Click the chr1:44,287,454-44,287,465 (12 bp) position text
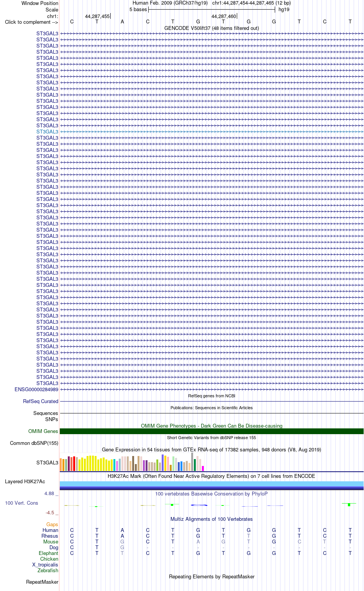Viewport: 364px width, 591px height. click(251, 3)
